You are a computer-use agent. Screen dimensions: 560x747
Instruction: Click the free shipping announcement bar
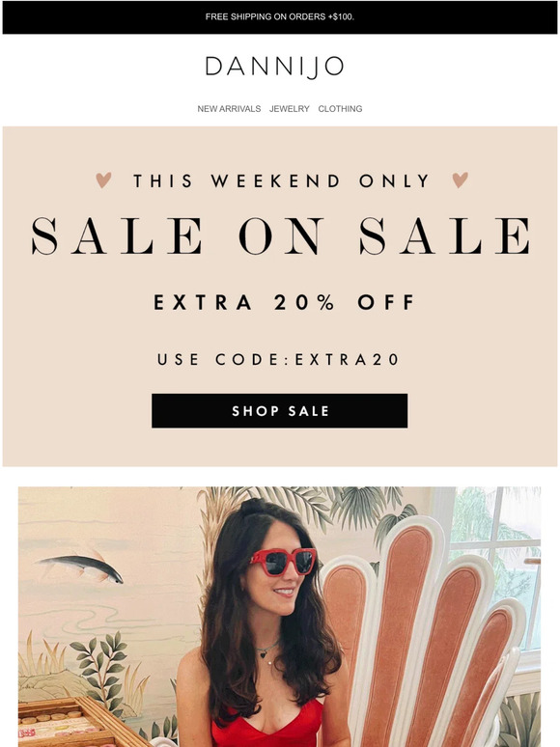(280, 16)
